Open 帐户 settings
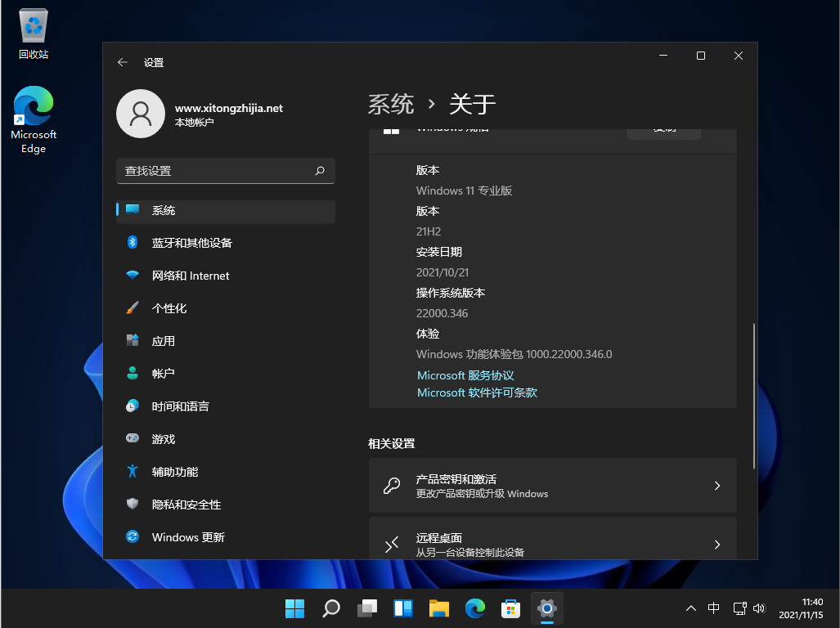Viewport: 840px width, 628px height. (x=164, y=373)
